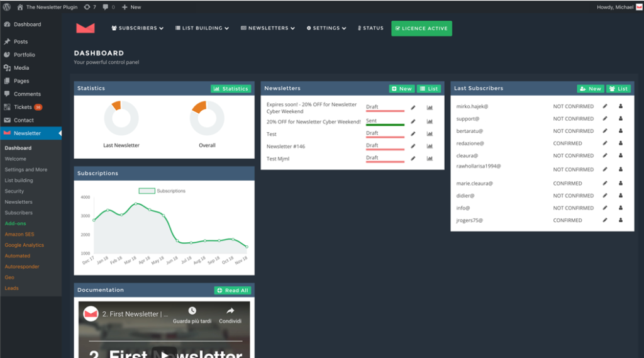This screenshot has width=644, height=358.
Task: Click the red envelope Newsletter logo
Action: pyautogui.click(x=86, y=28)
